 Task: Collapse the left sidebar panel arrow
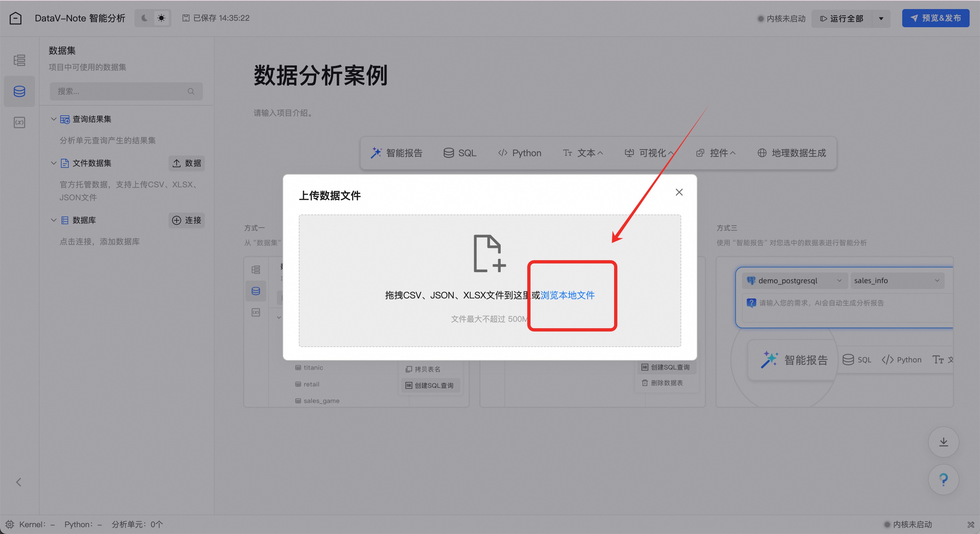click(x=18, y=482)
